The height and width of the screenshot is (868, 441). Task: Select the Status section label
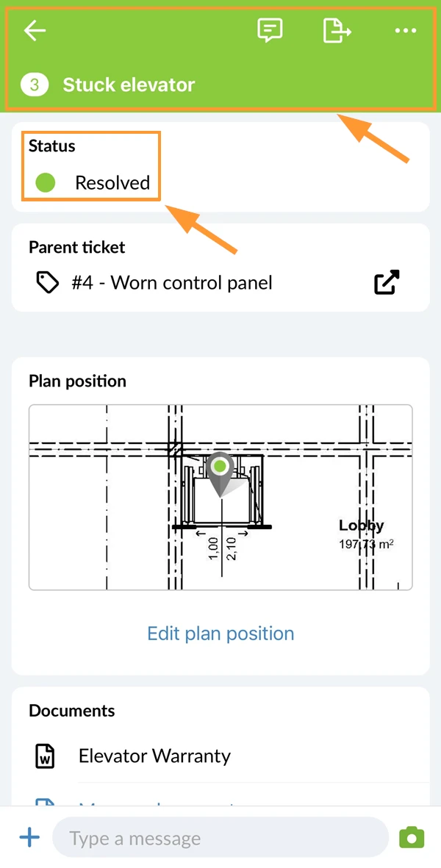coord(52,146)
